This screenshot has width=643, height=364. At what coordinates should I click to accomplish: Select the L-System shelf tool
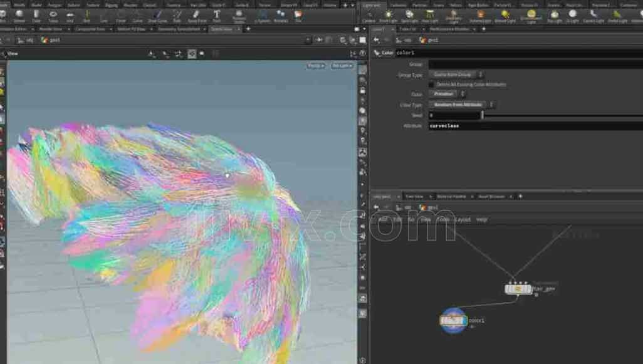click(x=263, y=16)
